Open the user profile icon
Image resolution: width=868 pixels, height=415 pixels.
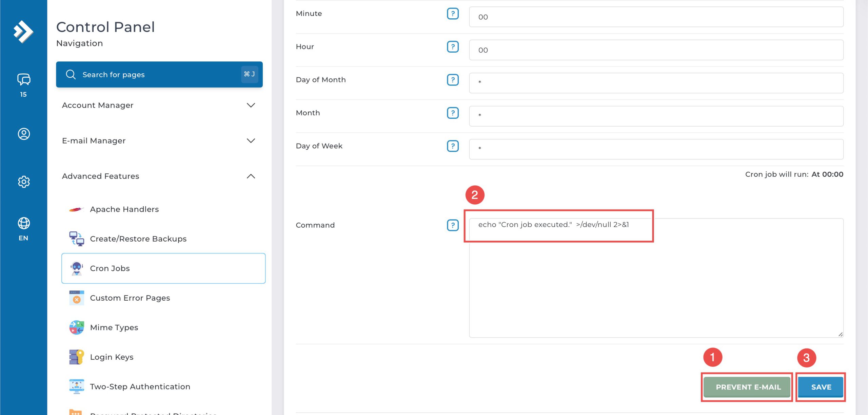tap(23, 134)
